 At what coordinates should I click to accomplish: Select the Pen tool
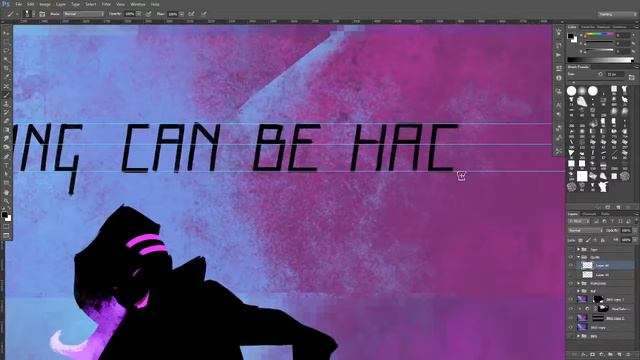[6, 156]
